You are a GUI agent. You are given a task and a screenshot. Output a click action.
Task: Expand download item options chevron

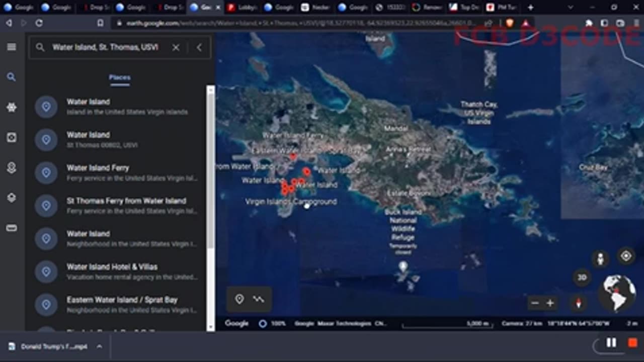coord(99,346)
